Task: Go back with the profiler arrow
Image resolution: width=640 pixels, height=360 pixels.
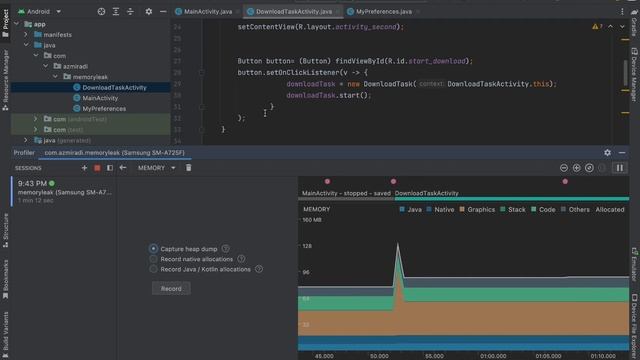Action: [x=122, y=168]
